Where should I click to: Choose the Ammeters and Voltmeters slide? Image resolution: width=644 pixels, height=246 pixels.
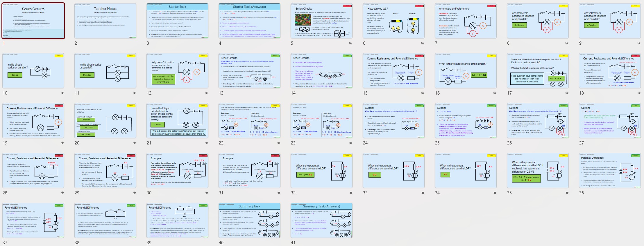click(466, 21)
